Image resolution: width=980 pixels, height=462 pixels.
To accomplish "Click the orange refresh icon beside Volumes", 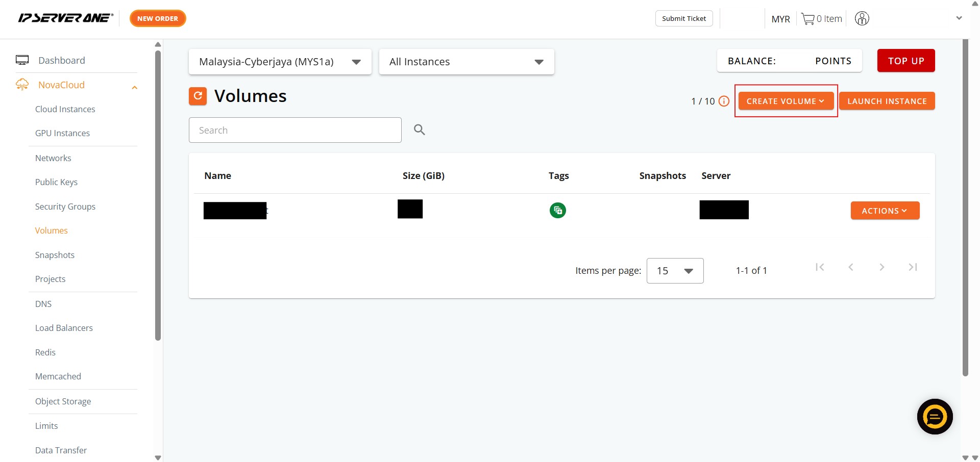I will pos(198,96).
